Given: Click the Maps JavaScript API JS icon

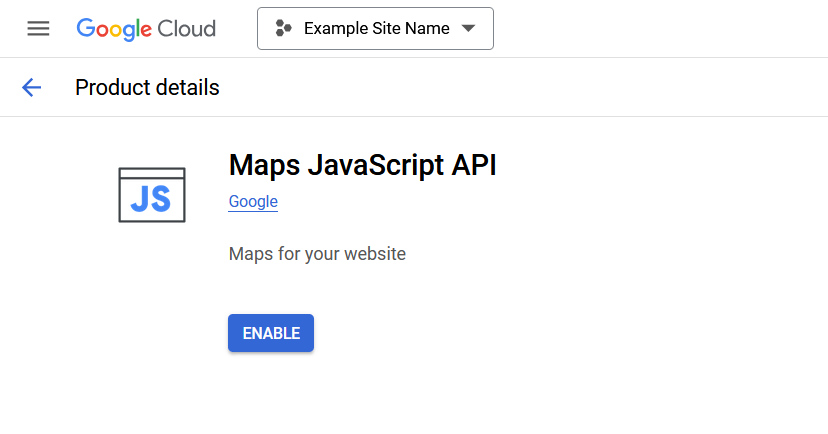Looking at the screenshot, I should [x=152, y=195].
